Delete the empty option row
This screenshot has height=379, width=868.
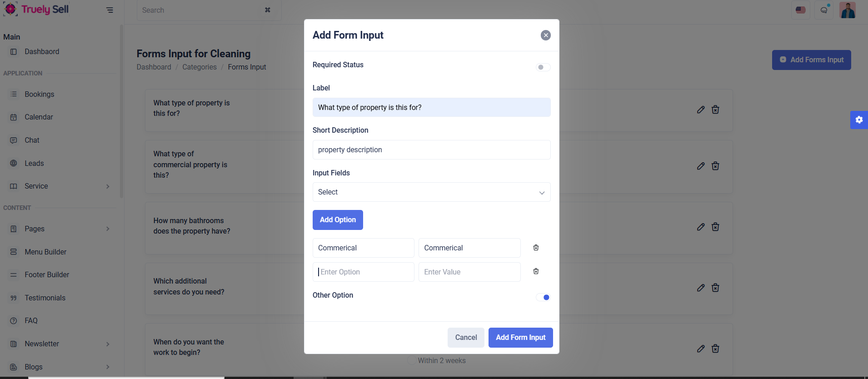[x=536, y=271]
